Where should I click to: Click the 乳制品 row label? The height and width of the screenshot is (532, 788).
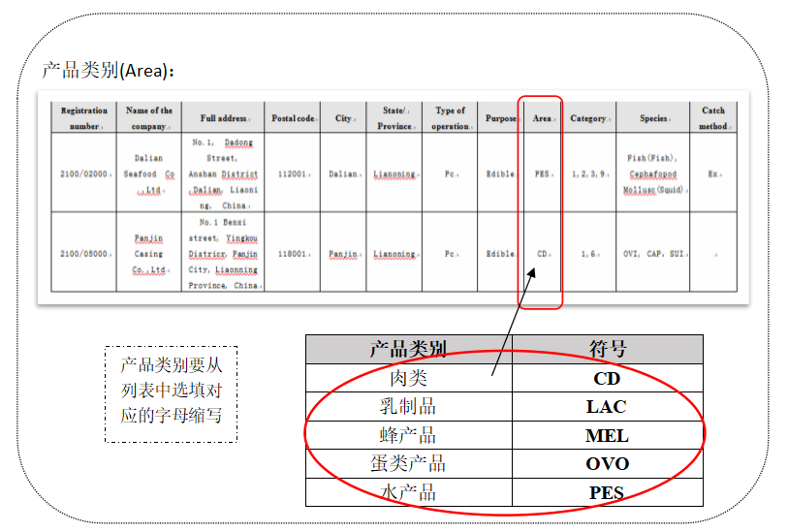pos(409,406)
